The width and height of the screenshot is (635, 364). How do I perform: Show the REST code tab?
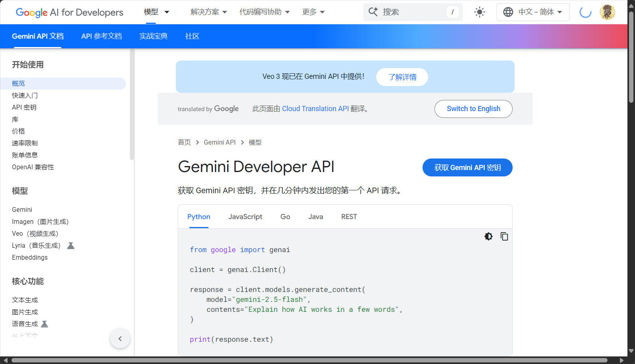349,217
